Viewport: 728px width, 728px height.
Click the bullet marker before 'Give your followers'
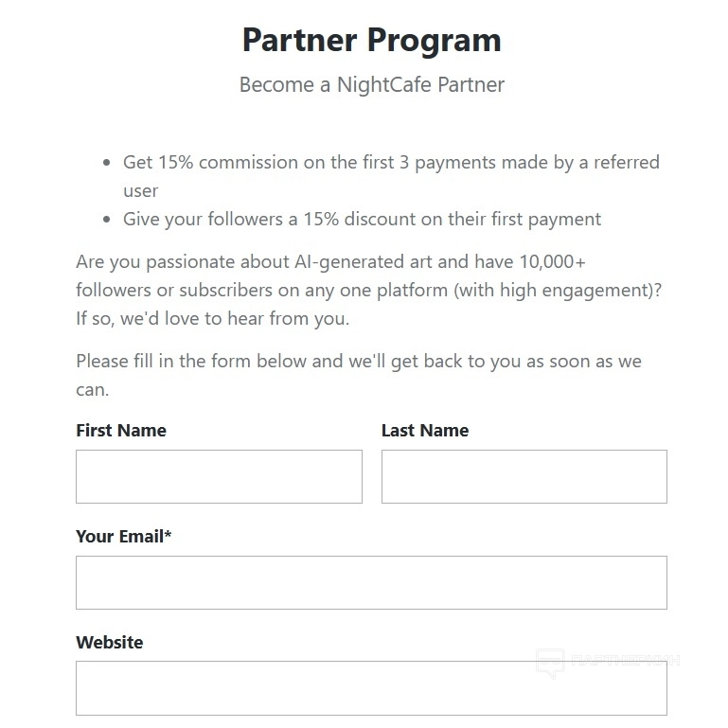pos(106,221)
